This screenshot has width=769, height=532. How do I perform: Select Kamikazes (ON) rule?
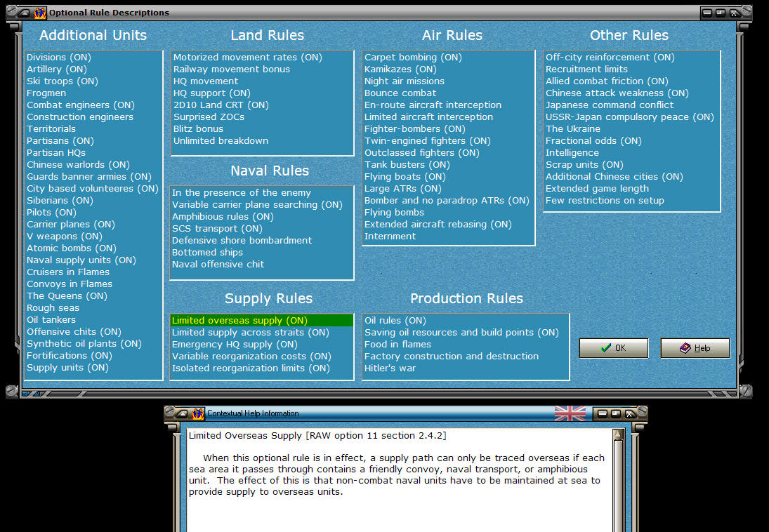pos(400,69)
